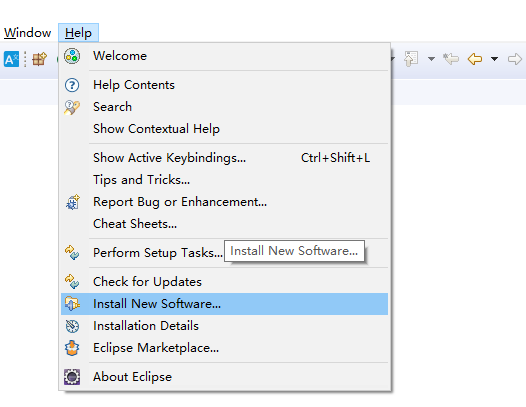Click the new package toolbar icon
Image resolution: width=526 pixels, height=407 pixels.
click(x=40, y=59)
